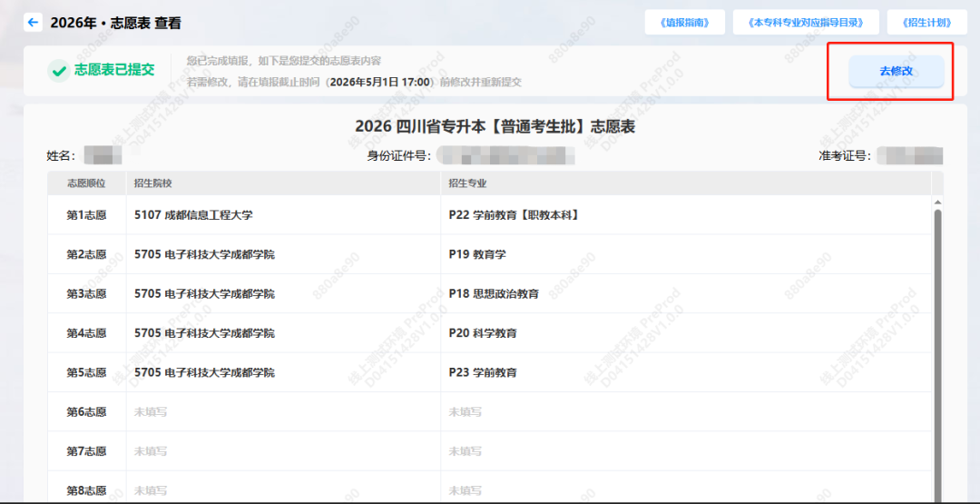Click the 2026 四川省专升本【普通考生批】志愿表 title
The width and height of the screenshot is (980, 504).
coord(495,127)
